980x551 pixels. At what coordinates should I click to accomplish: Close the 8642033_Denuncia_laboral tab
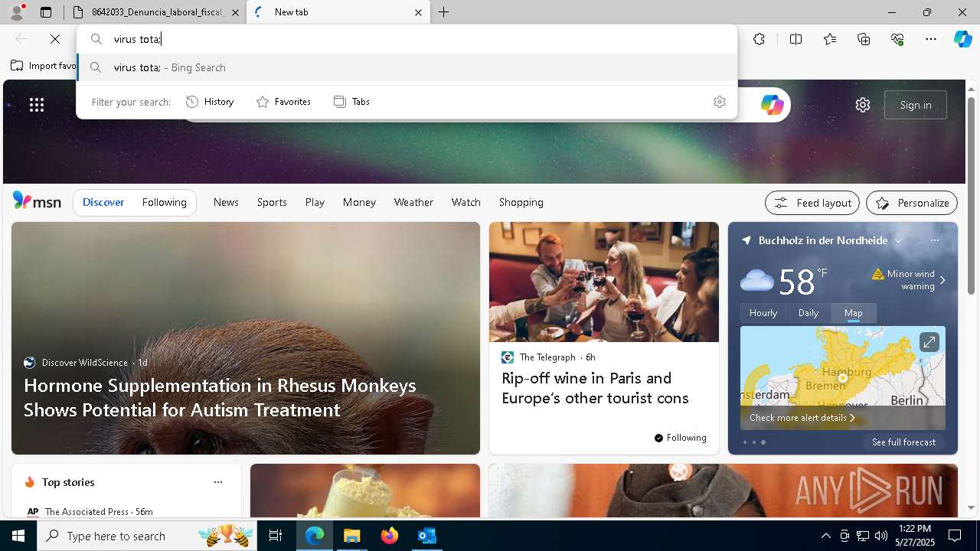(x=235, y=12)
